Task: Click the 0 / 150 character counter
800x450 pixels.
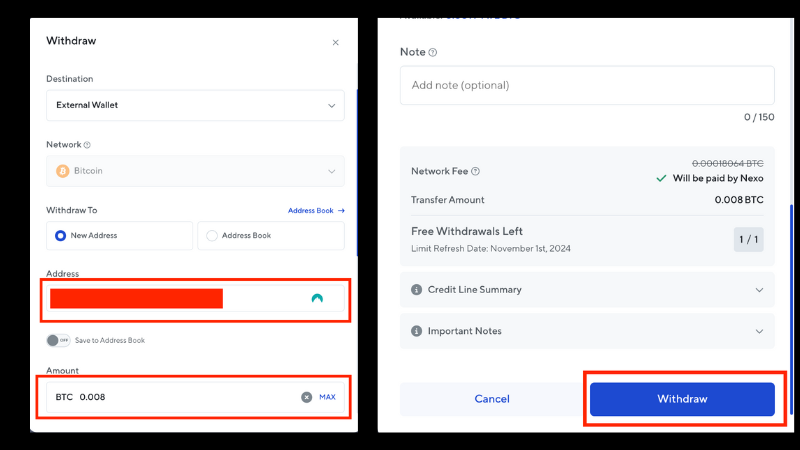Action: (759, 117)
